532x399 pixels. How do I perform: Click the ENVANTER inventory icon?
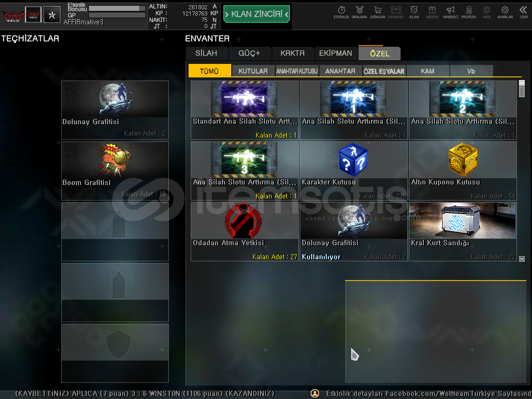tap(395, 12)
